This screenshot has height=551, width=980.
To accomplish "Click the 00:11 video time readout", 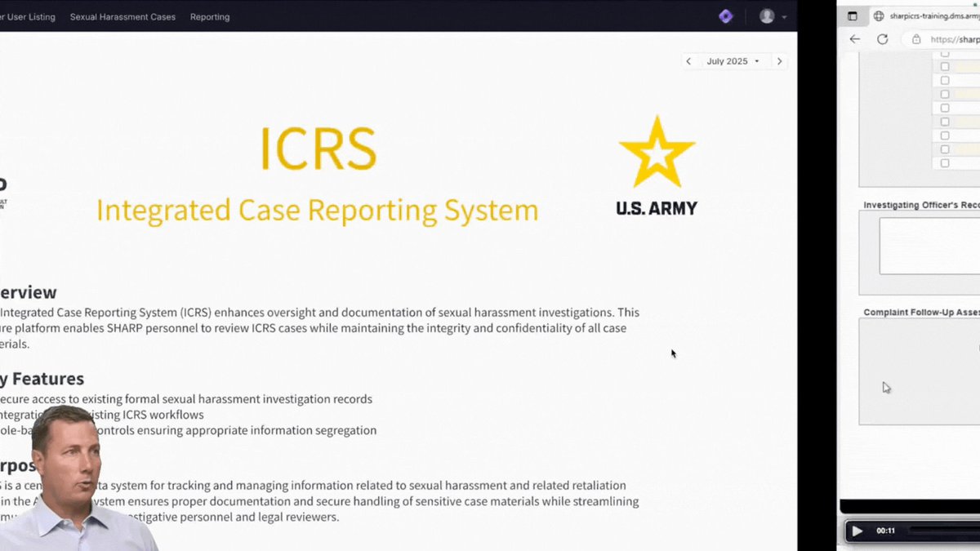I will [885, 531].
